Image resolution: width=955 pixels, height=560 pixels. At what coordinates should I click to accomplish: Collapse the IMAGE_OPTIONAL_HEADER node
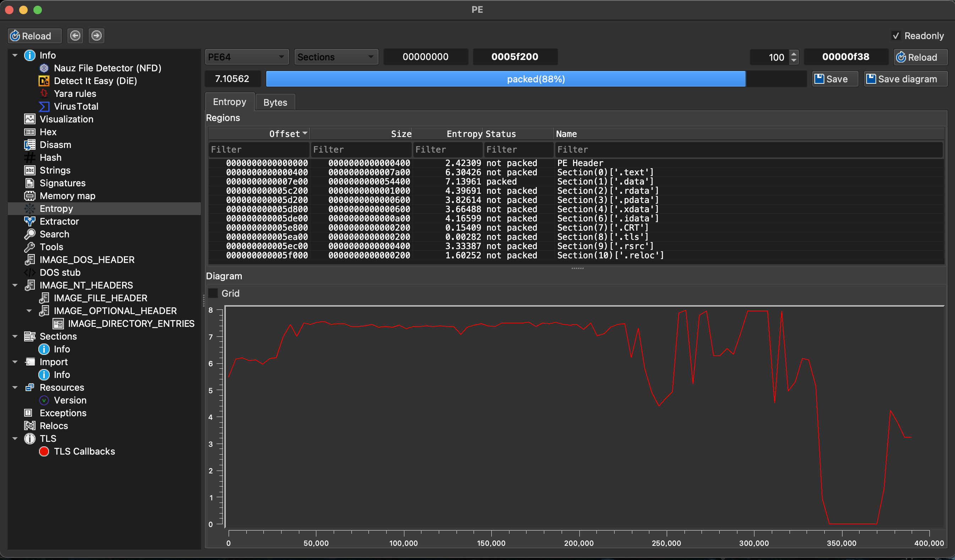pyautogui.click(x=29, y=311)
